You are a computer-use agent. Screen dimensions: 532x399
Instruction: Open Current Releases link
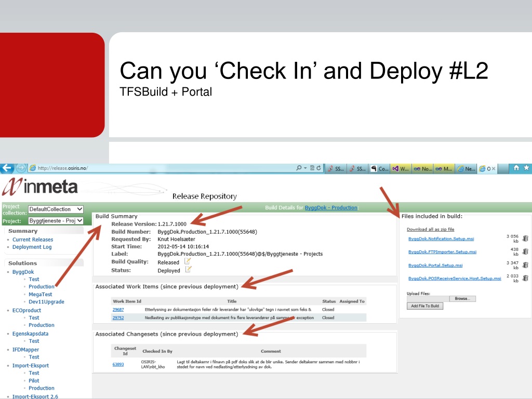(33, 240)
